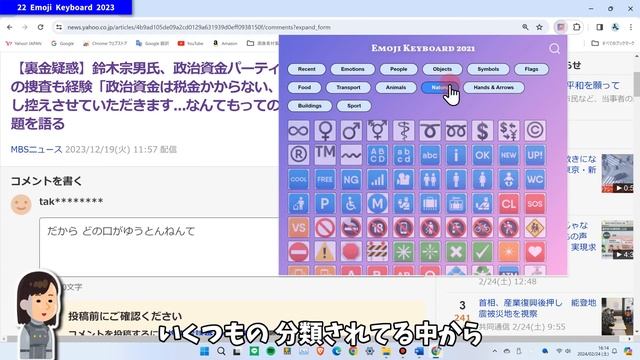640x360 pixels.
Task: Pick the FREE button emoji
Action: coord(325,179)
